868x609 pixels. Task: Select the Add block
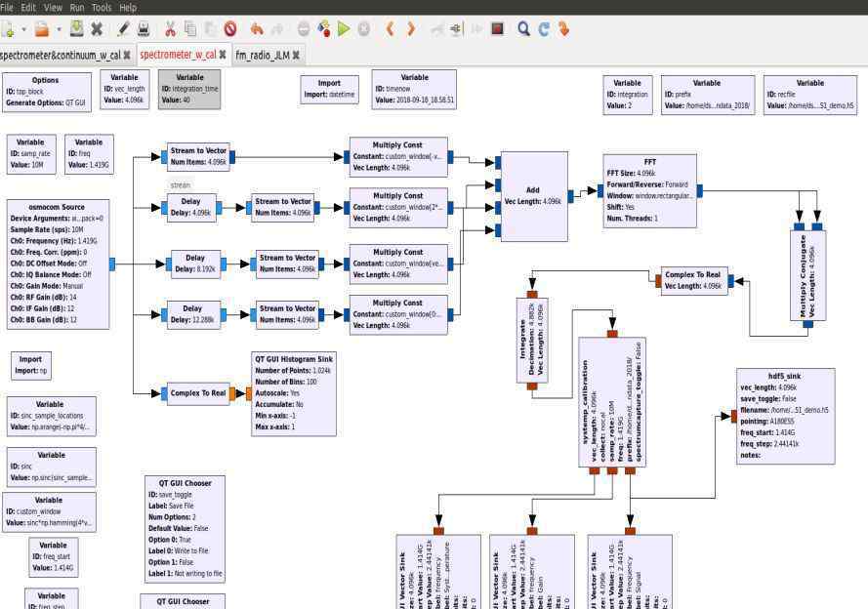534,196
